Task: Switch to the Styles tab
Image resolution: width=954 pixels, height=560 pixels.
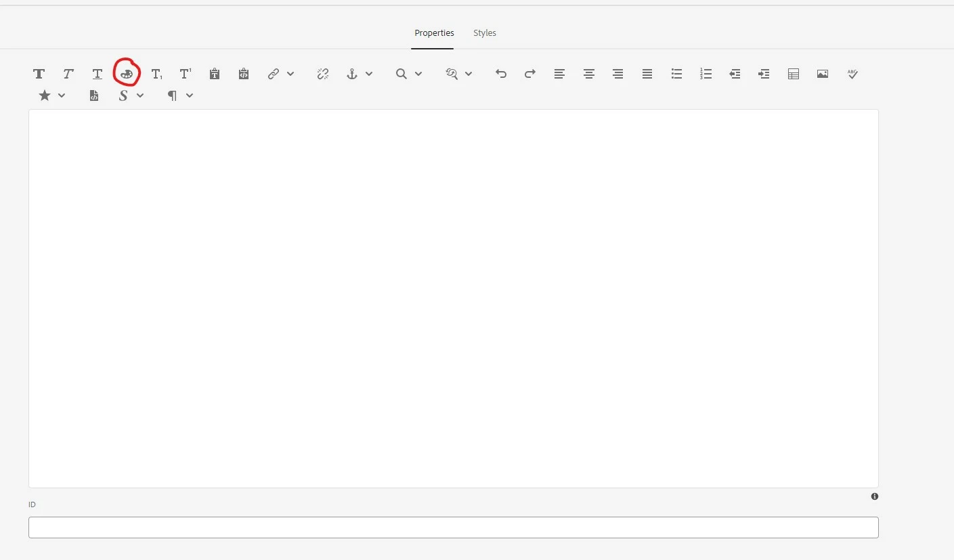Action: point(485,33)
